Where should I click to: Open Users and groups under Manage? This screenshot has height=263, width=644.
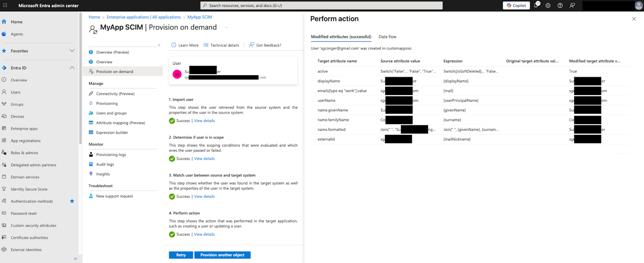111,113
